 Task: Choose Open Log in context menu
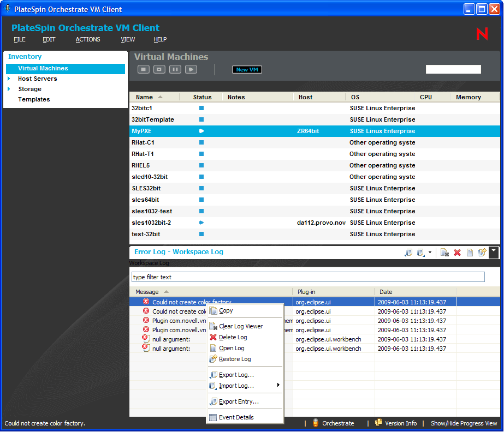point(245,348)
